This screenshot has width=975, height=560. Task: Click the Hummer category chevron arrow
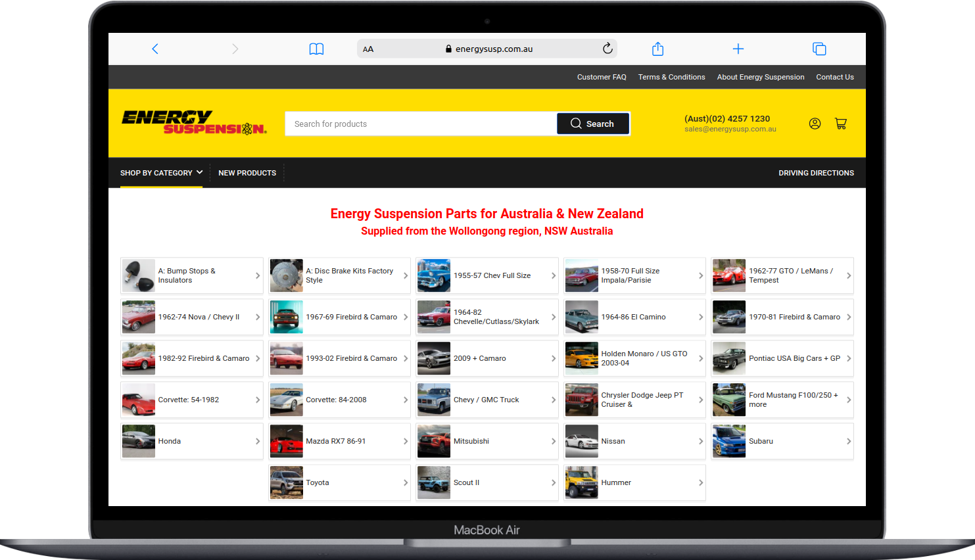click(701, 482)
